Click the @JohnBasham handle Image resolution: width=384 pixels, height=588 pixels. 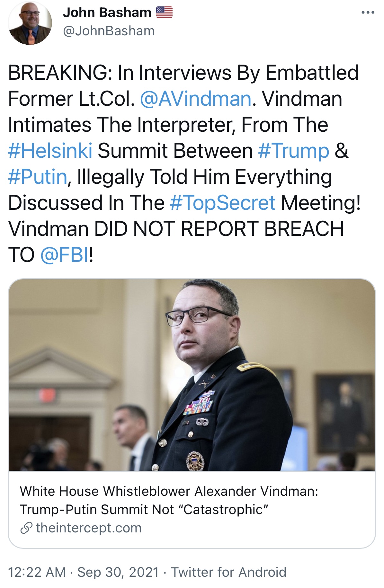click(x=109, y=31)
